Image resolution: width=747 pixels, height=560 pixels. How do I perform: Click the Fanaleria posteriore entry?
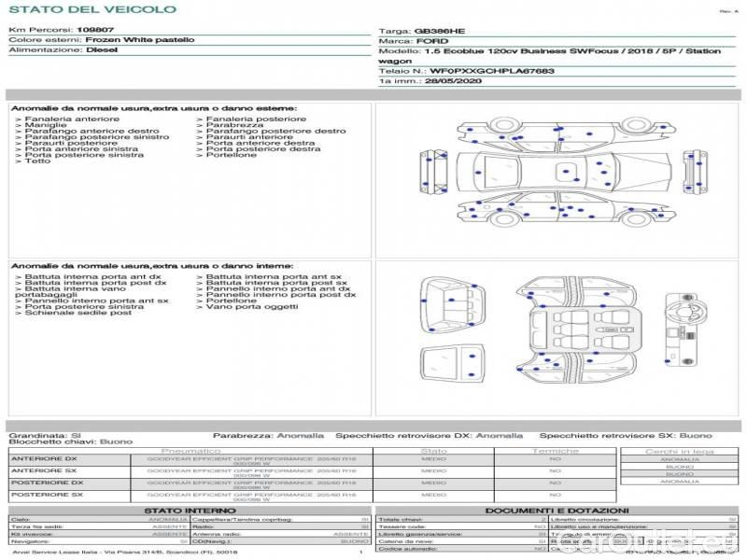click(256, 119)
